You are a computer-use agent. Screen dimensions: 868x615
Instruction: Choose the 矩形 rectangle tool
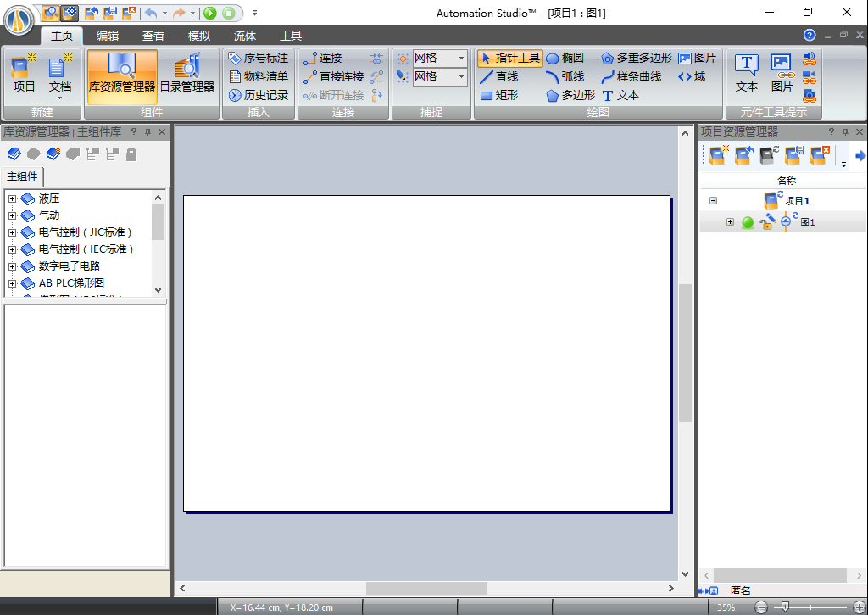(x=504, y=94)
